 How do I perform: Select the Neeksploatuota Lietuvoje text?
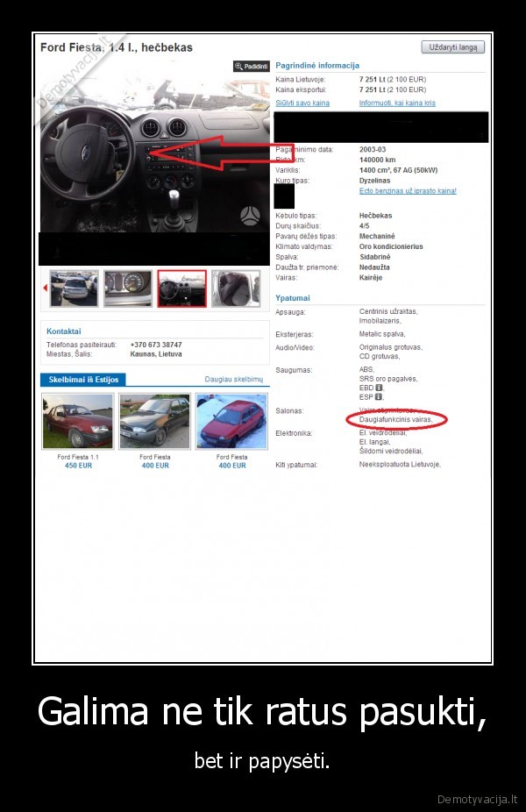click(400, 465)
